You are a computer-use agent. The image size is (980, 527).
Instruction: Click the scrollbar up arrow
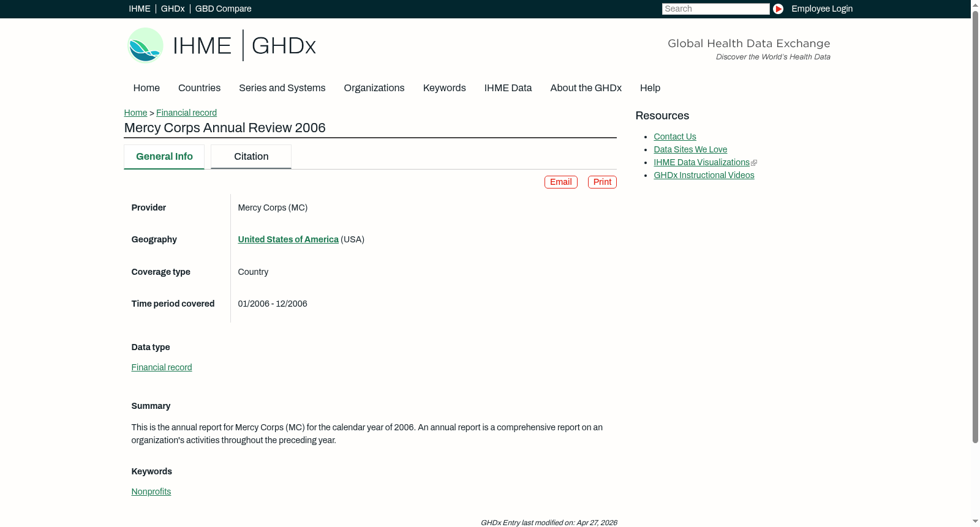[975, 5]
